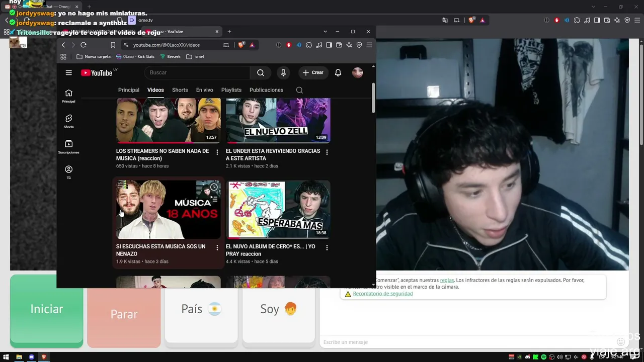Search within the channel using the magnifier
The image size is (644, 362).
(x=299, y=90)
